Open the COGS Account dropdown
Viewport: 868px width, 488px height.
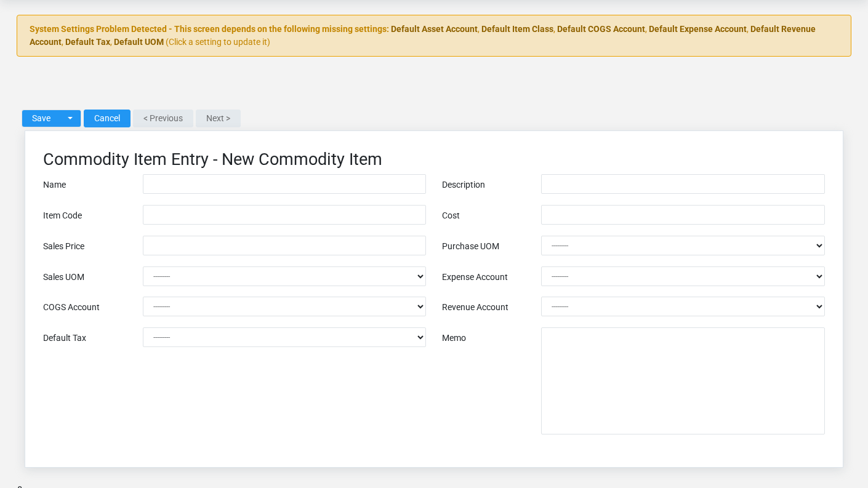(284, 306)
